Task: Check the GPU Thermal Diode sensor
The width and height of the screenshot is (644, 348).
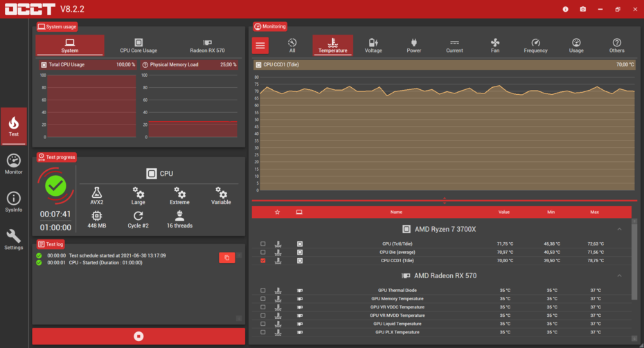Action: click(263, 291)
